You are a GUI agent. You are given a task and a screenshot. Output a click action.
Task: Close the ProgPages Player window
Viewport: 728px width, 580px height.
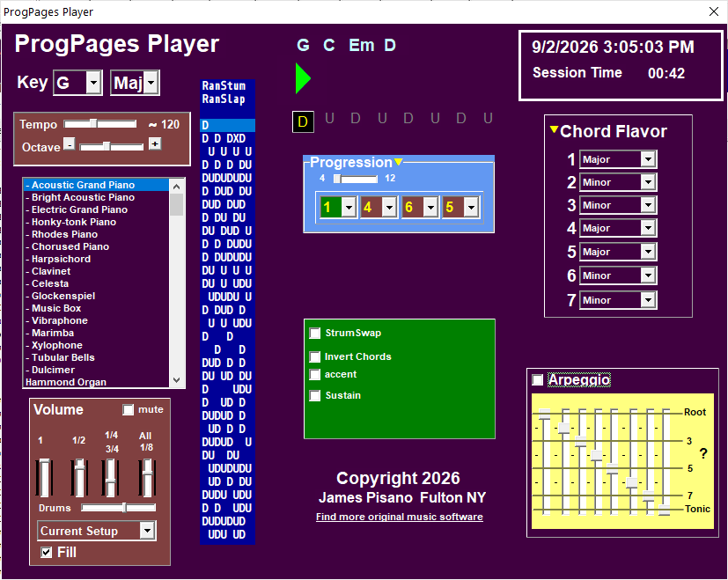click(714, 11)
